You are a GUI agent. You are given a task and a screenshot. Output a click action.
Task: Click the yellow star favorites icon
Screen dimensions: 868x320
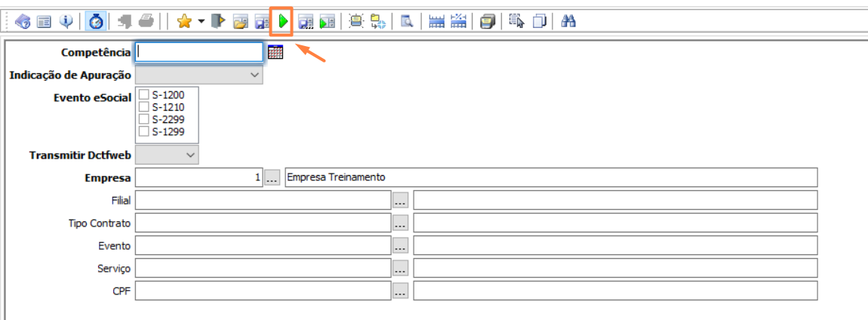(x=183, y=22)
